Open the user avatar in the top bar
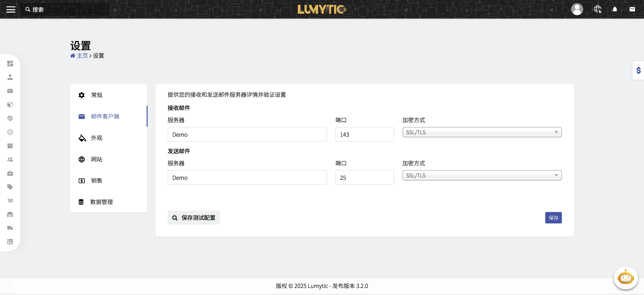The height and width of the screenshot is (295, 644). tap(577, 9)
